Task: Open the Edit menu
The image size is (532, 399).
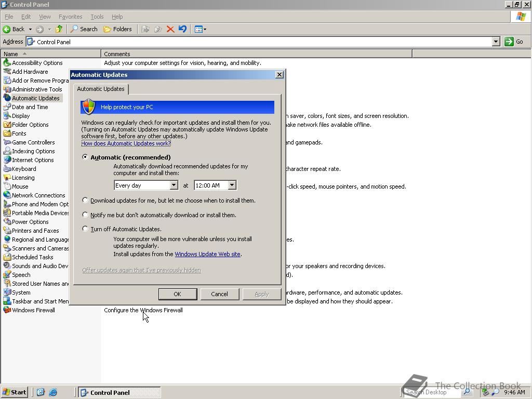Action: point(26,17)
